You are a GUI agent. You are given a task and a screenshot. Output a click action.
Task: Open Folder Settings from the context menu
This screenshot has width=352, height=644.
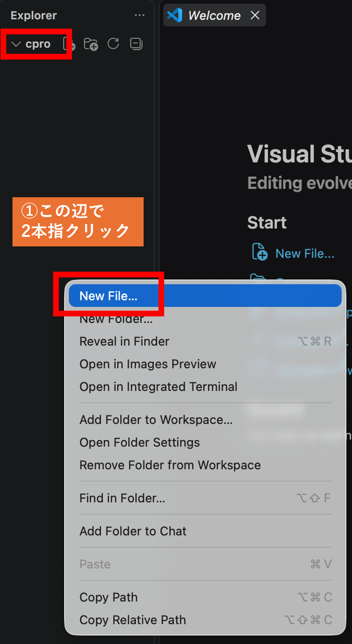(x=205, y=442)
